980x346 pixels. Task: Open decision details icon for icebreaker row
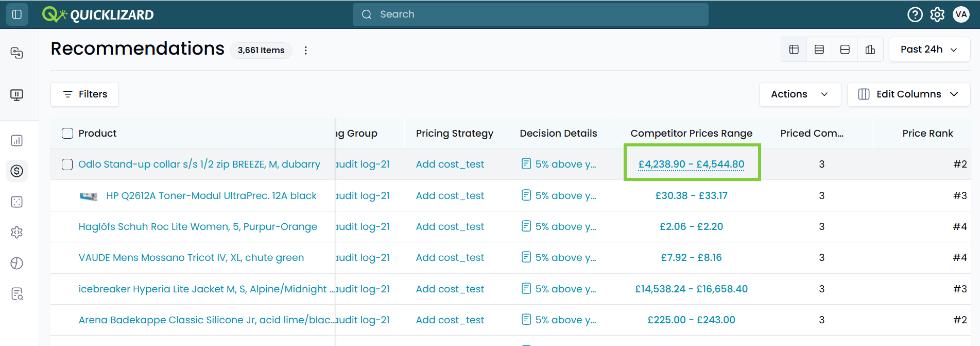(526, 288)
